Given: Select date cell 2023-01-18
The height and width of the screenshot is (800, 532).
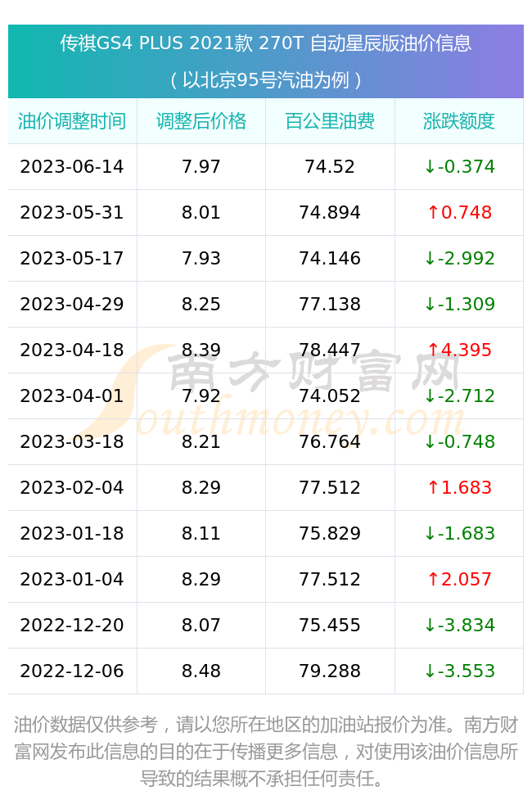Looking at the screenshot, I should (x=72, y=534).
